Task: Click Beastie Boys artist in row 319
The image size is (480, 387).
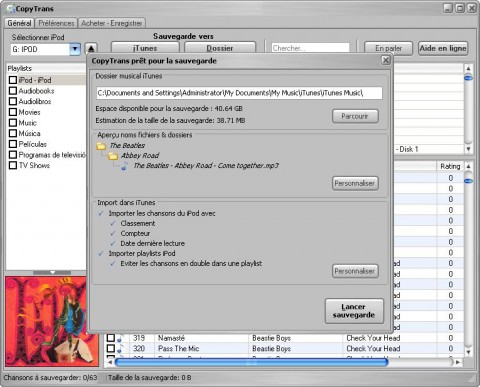Action: point(271,338)
